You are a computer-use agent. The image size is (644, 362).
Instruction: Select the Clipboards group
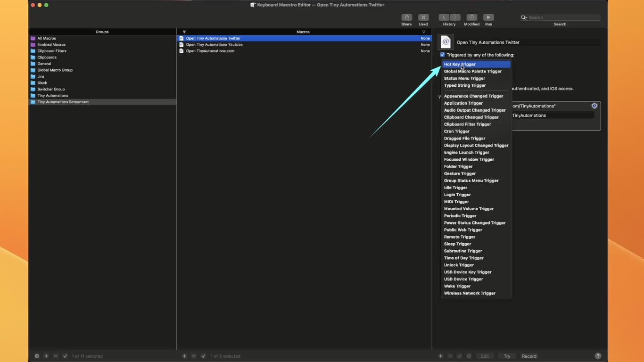(x=102, y=58)
